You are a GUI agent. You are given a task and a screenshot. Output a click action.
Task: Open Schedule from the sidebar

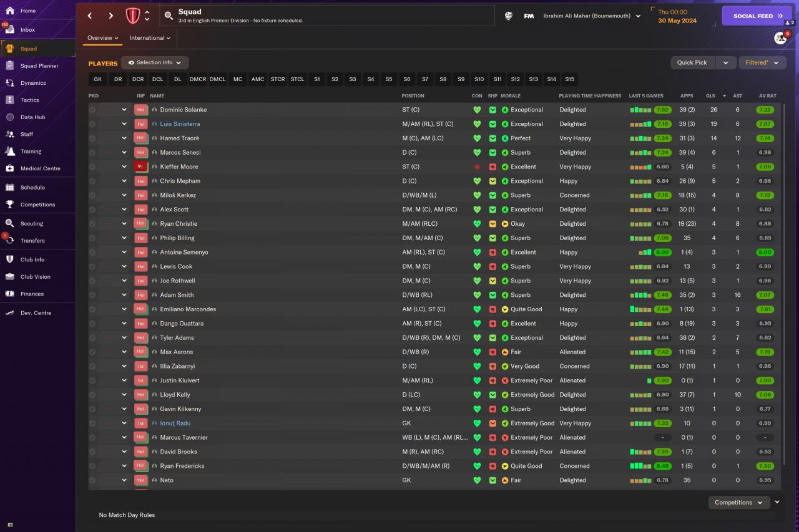point(37,187)
